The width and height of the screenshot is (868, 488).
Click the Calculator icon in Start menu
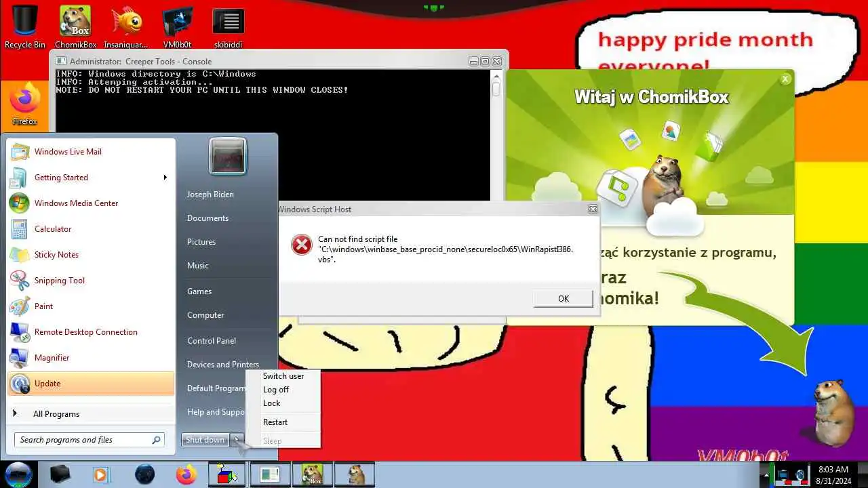(x=19, y=229)
